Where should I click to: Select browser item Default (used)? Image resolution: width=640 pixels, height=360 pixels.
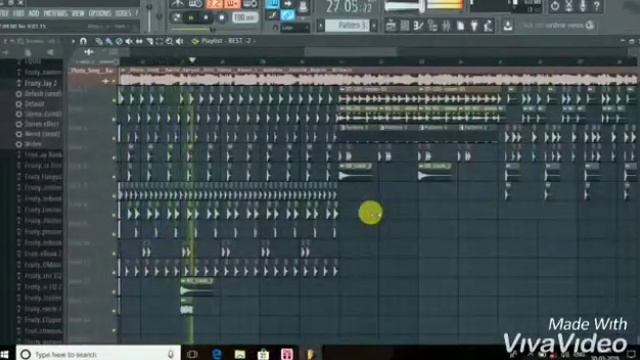coord(42,93)
